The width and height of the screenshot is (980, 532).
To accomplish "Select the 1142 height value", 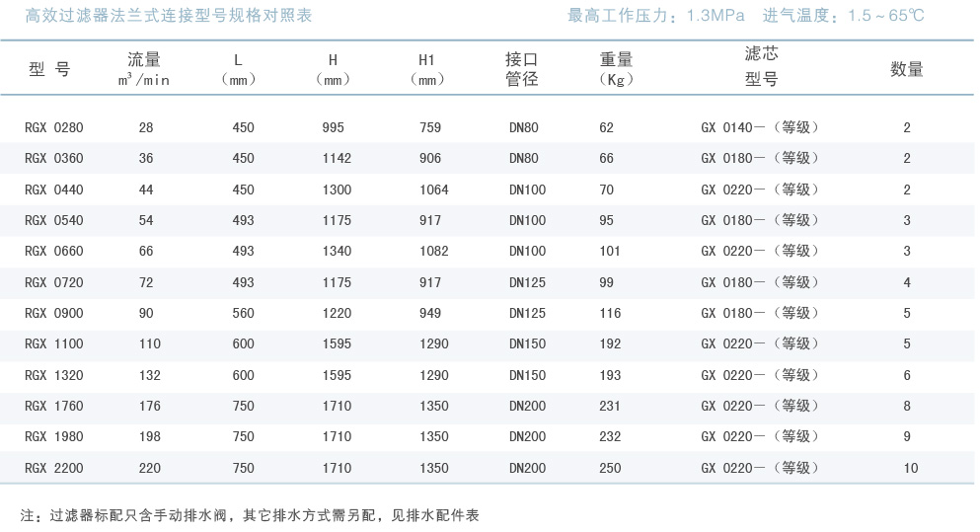I will (x=337, y=158).
